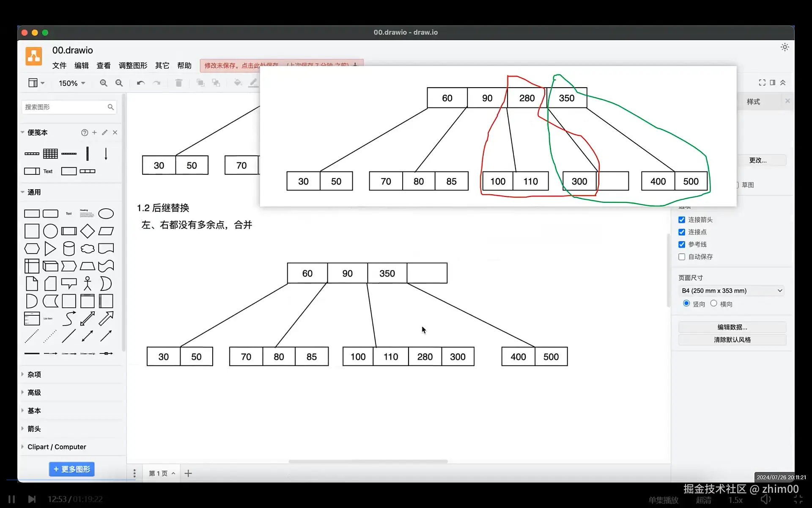Image resolution: width=812 pixels, height=508 pixels.
Task: Uncheck the 连接箭头 checkbox
Action: 682,220
